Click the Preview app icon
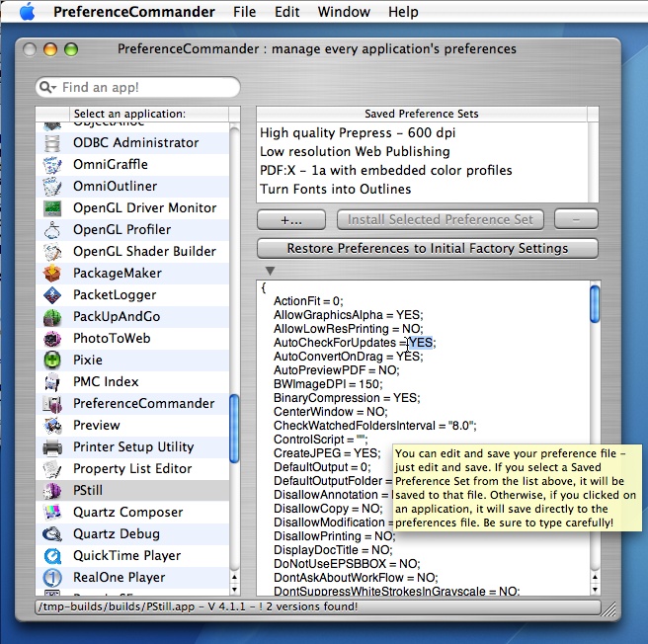 click(52, 426)
